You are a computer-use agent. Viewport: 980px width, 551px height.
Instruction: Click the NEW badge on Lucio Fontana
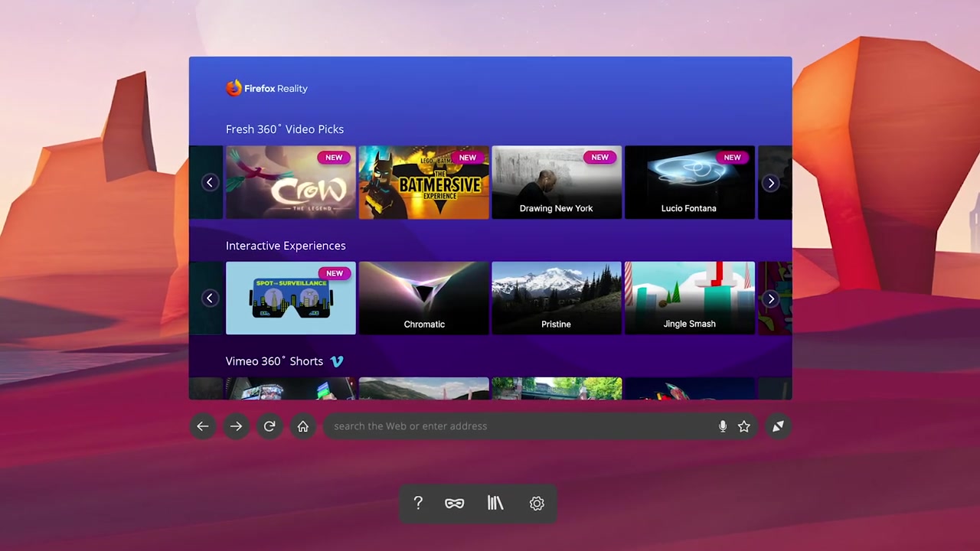tap(733, 158)
